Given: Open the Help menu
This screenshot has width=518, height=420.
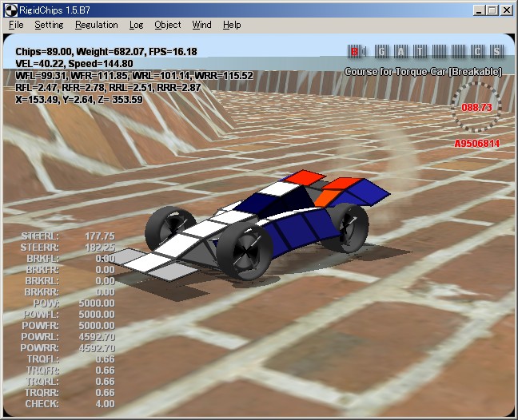Looking at the screenshot, I should (x=232, y=25).
